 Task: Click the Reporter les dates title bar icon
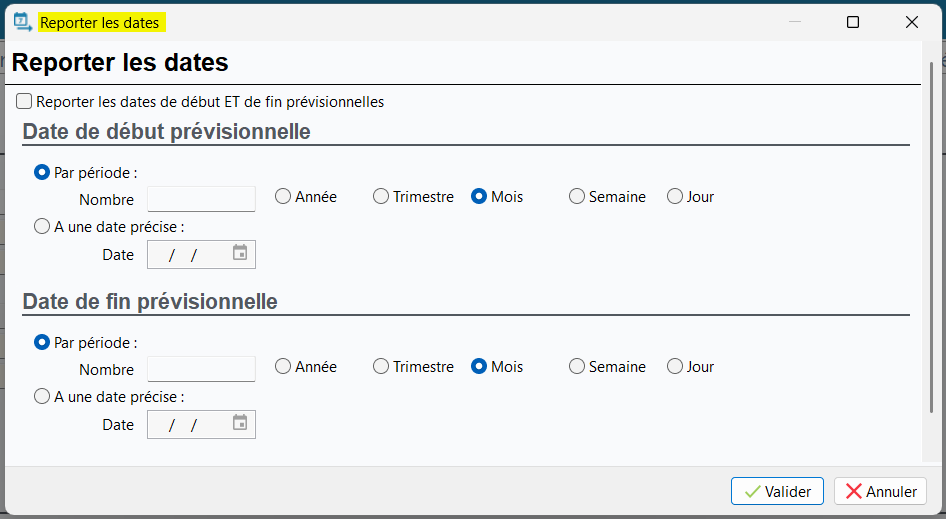pos(23,22)
